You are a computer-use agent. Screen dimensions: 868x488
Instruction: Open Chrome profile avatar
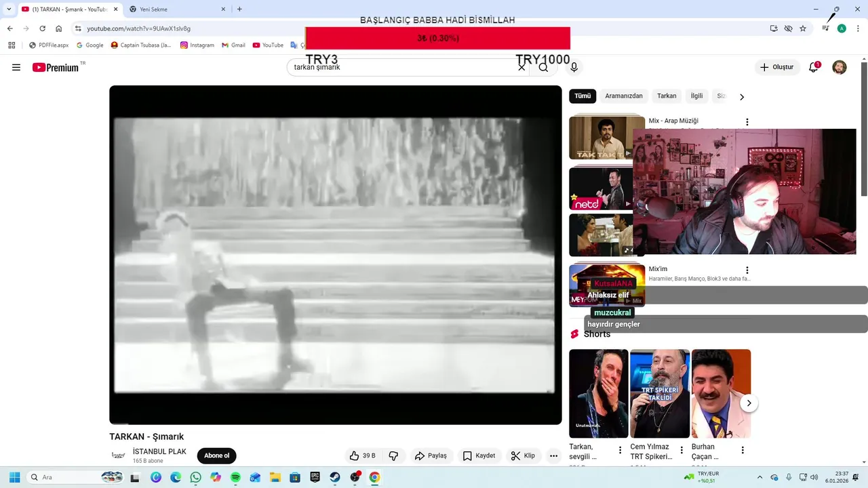pos(842,28)
